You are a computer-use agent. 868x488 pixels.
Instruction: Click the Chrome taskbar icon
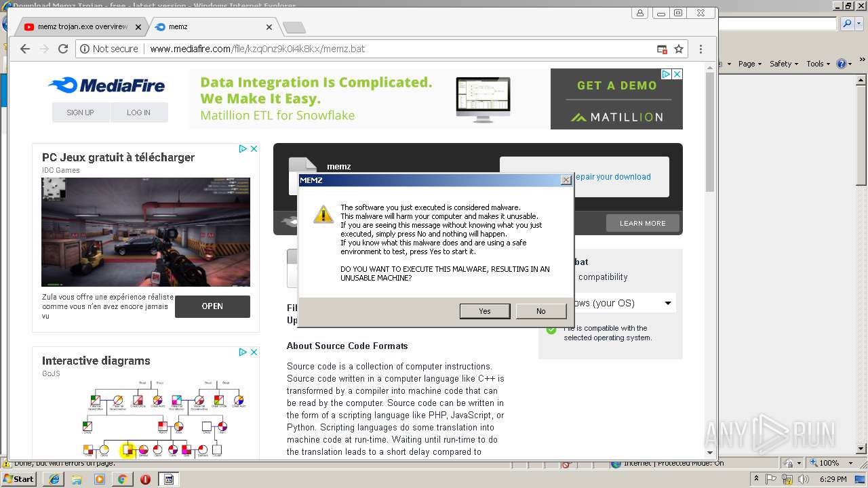click(122, 479)
